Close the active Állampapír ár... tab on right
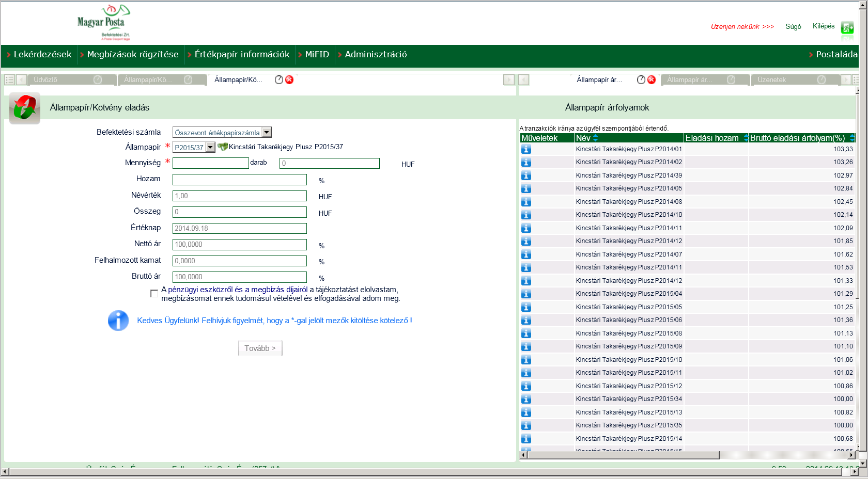Screen dimensions: 868x479 point(652,79)
